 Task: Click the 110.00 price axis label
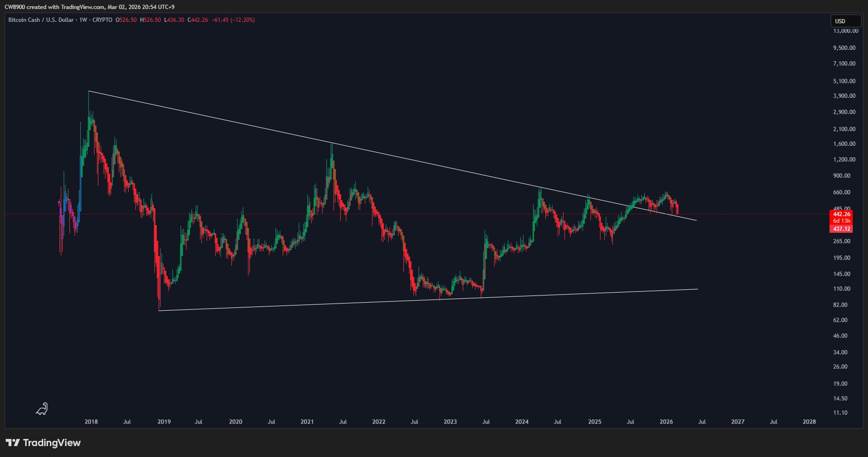pos(842,289)
